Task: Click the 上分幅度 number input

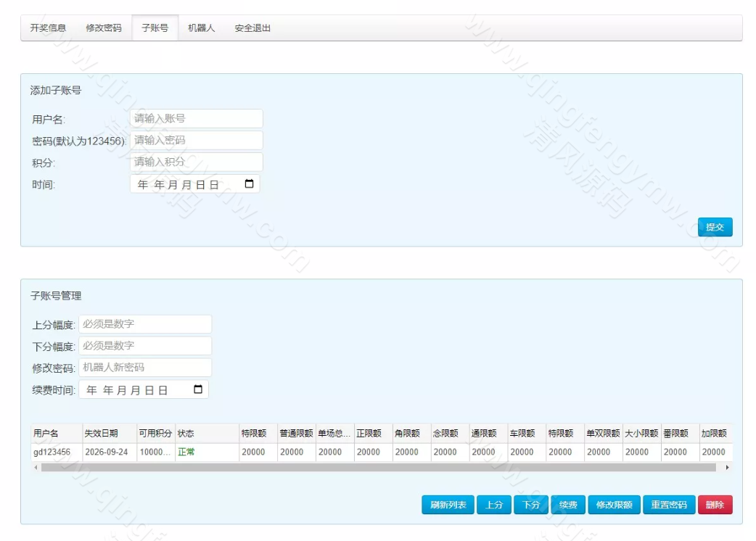Action: pyautogui.click(x=144, y=324)
